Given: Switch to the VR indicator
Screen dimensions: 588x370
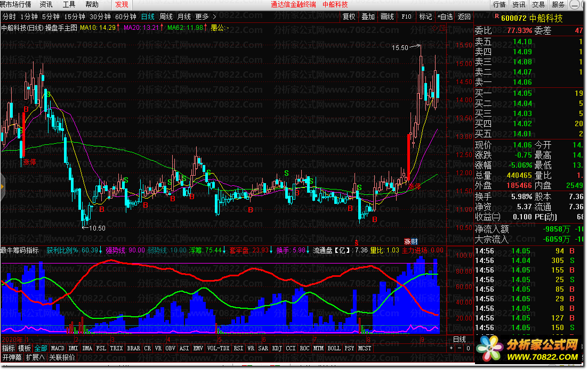Looking at the screenshot, I should (158, 349).
